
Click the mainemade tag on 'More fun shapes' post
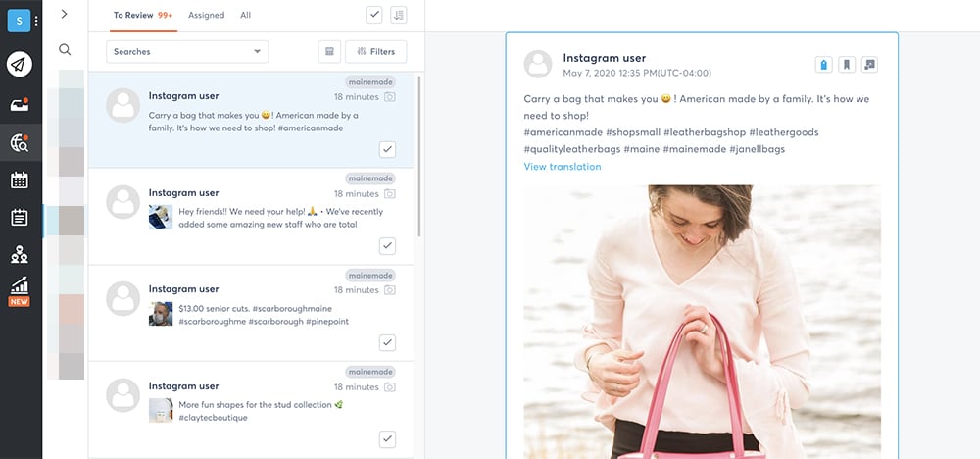tap(370, 372)
